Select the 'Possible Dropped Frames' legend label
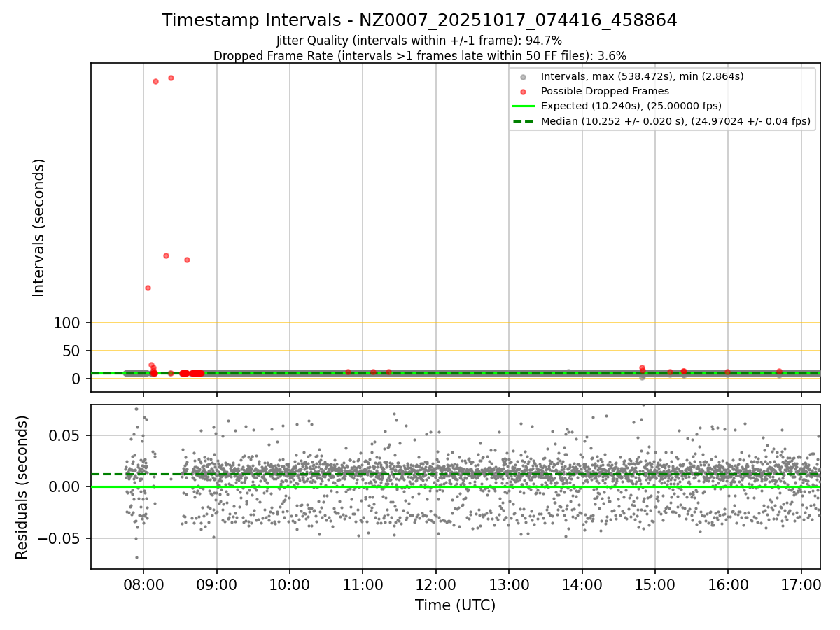Screen dimensions: 840x630 605,91
